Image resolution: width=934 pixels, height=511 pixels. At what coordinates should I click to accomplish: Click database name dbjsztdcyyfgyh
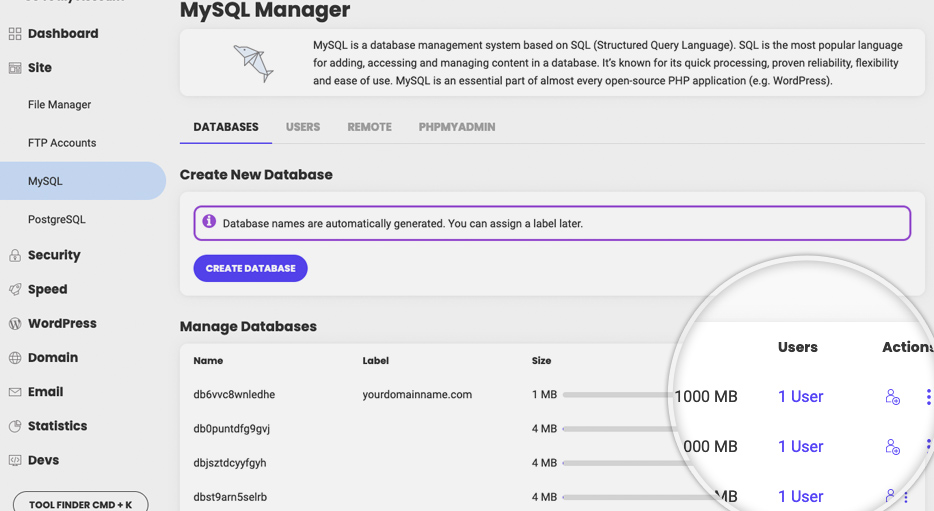230,463
